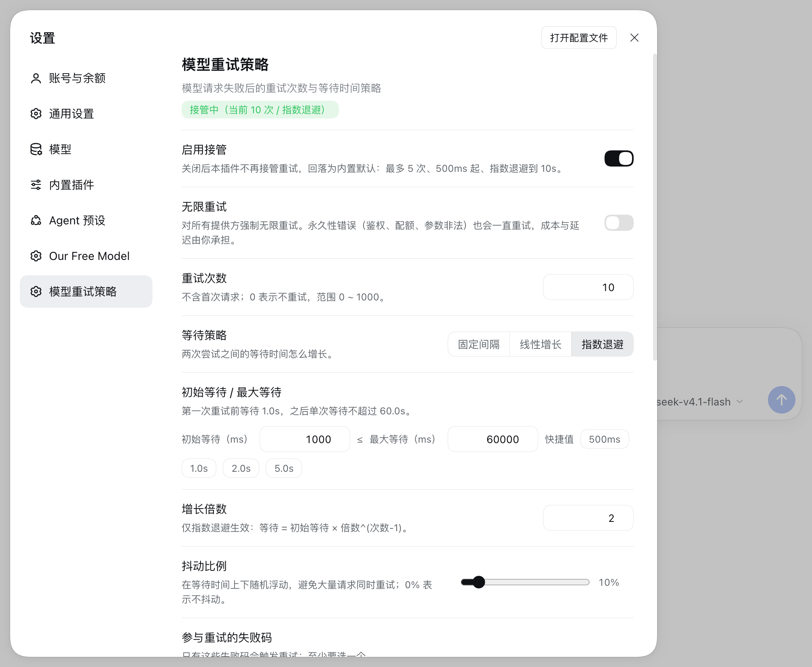The height and width of the screenshot is (667, 812).
Task: Click the 参与重试的失败码 section title
Action: click(x=226, y=637)
